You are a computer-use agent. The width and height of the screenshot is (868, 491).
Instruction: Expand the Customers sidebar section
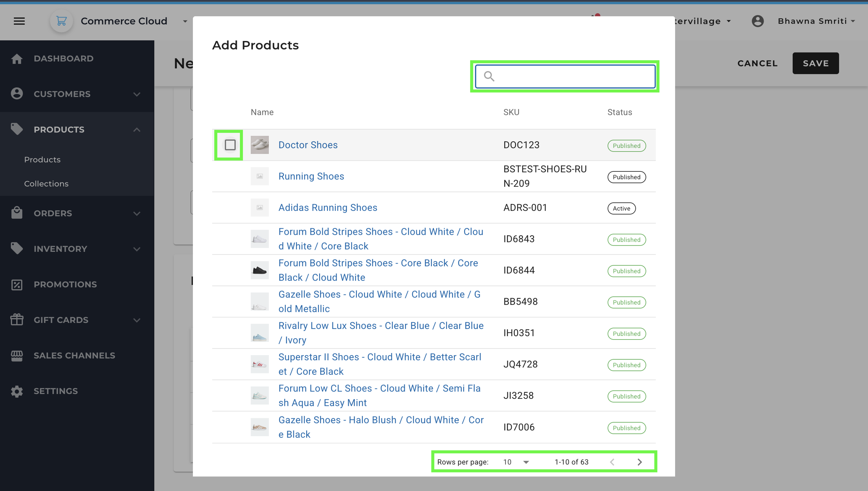pos(137,94)
